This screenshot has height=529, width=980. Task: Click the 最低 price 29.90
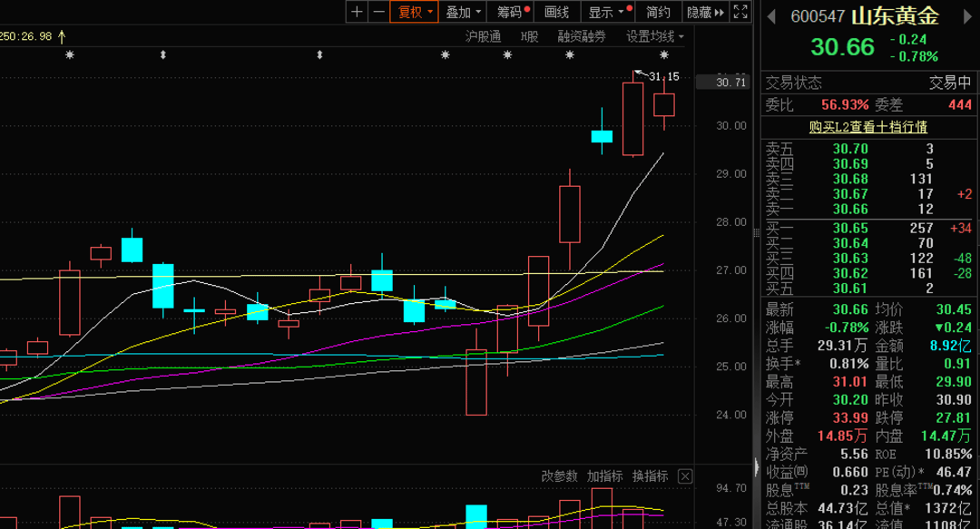[953, 381]
